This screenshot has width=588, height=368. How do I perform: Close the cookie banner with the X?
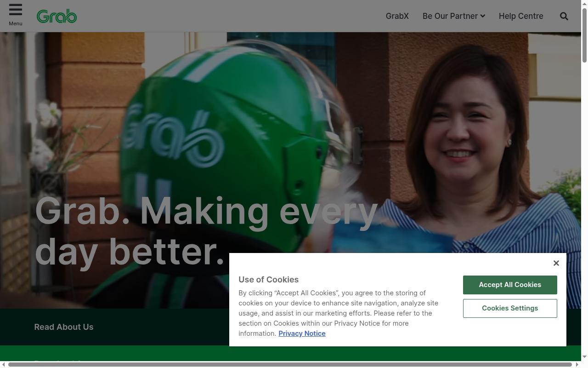click(x=556, y=263)
